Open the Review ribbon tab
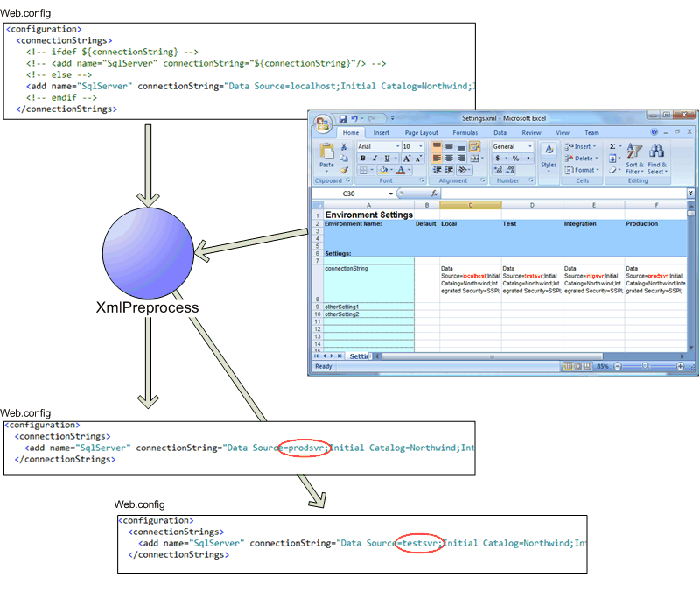The height and width of the screenshot is (592, 700). click(531, 133)
